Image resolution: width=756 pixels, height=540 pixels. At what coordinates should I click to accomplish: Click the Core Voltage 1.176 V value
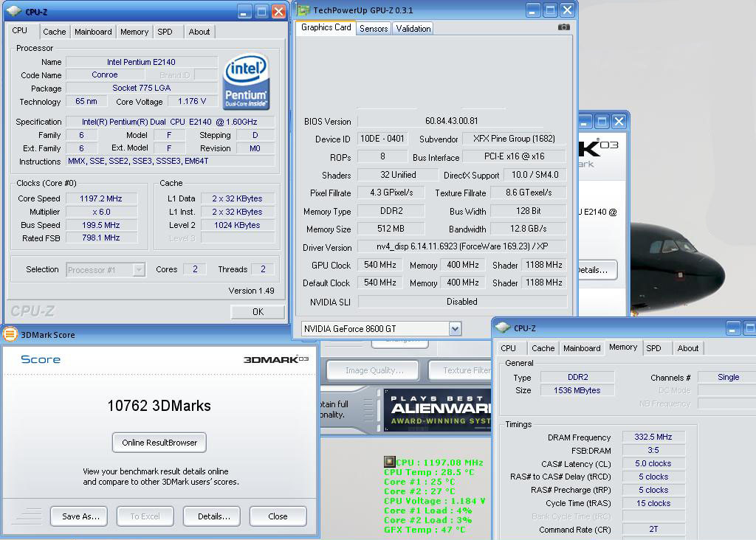(x=191, y=101)
